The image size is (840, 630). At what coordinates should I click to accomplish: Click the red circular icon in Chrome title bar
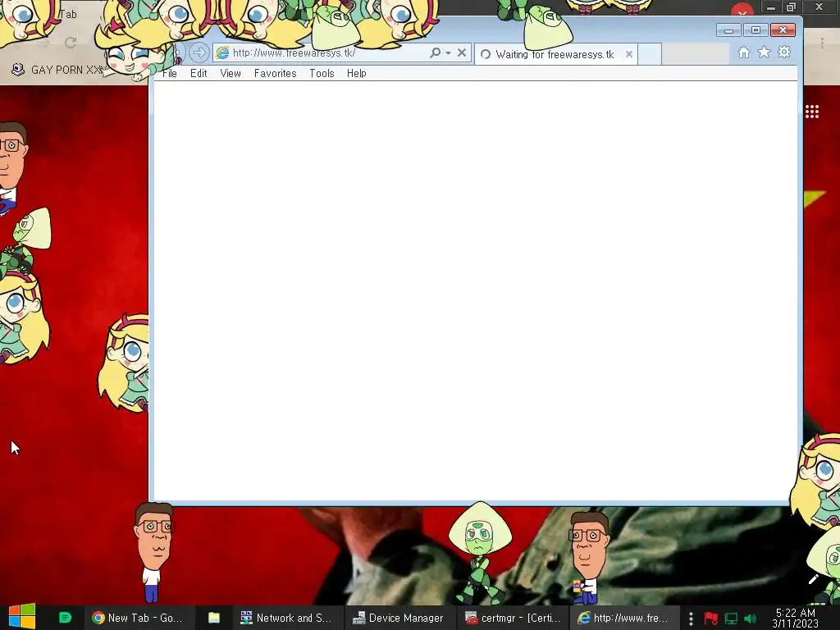point(742,9)
